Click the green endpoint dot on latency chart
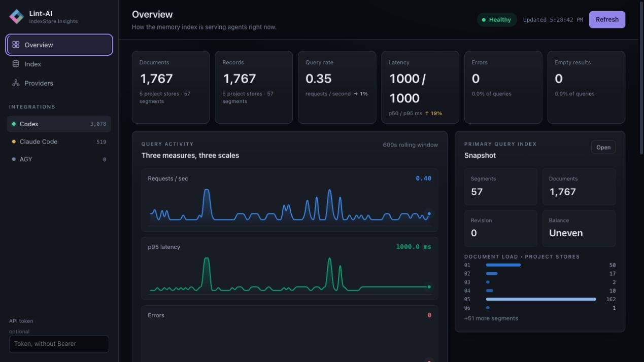This screenshot has height=362, width=644. tap(429, 287)
